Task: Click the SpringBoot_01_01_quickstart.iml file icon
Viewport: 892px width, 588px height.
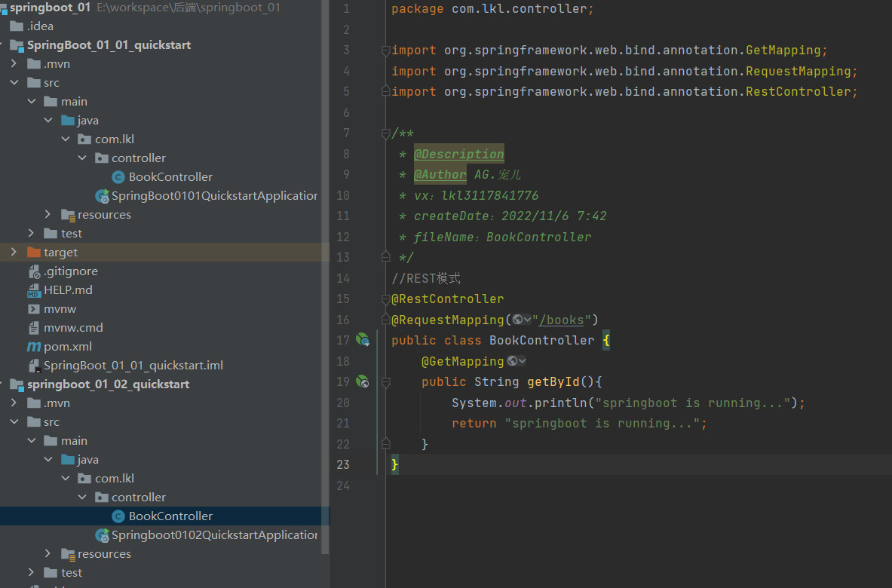Action: 34,366
